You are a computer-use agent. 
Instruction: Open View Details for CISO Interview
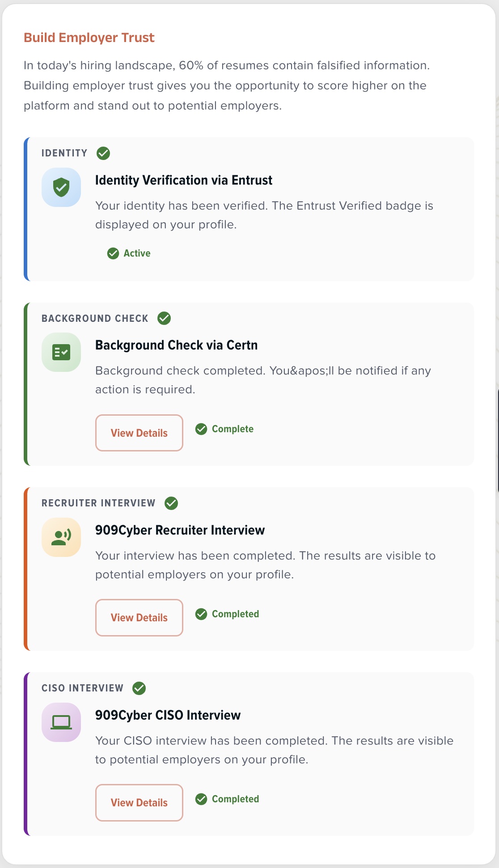point(139,803)
